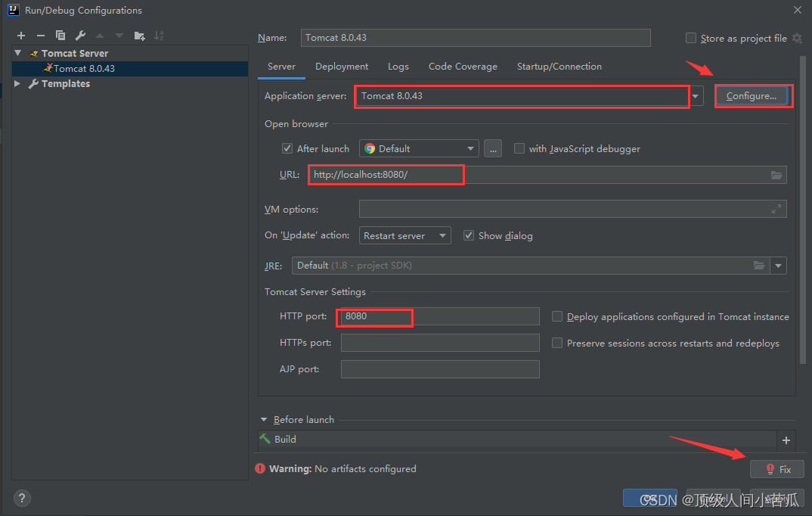Click AJP port input field
812x516 pixels.
click(440, 369)
